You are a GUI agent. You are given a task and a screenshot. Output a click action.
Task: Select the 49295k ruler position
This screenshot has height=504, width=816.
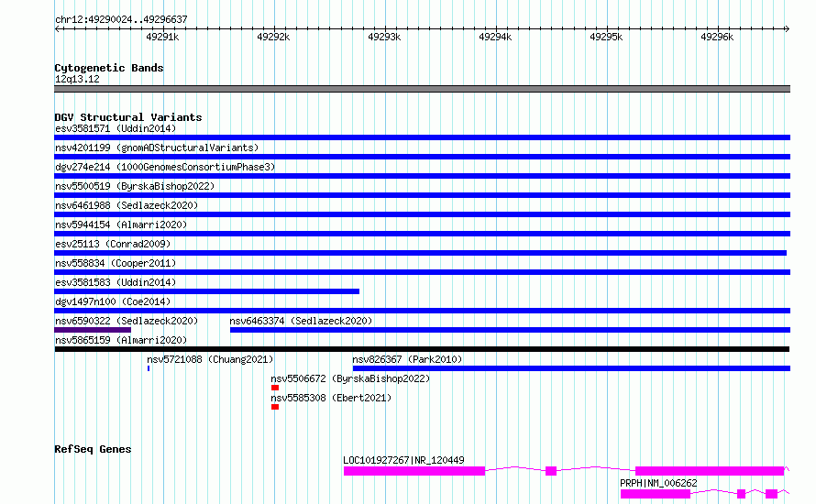pyautogui.click(x=606, y=37)
